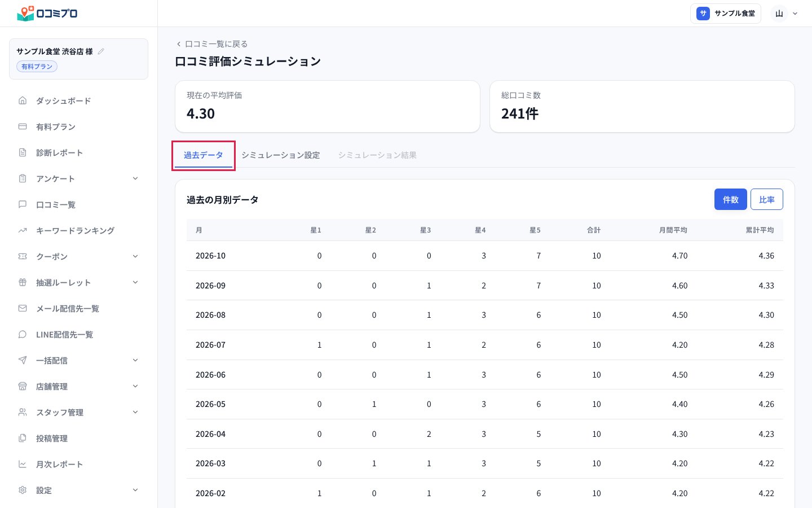Go back via 口コミ一覧に戻る link

[212, 43]
